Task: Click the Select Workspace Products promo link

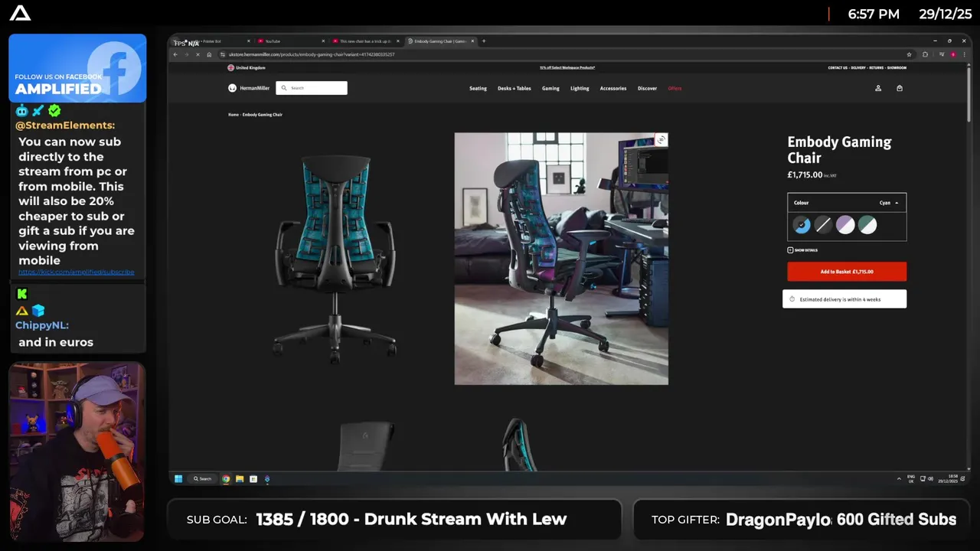Action: coord(567,67)
